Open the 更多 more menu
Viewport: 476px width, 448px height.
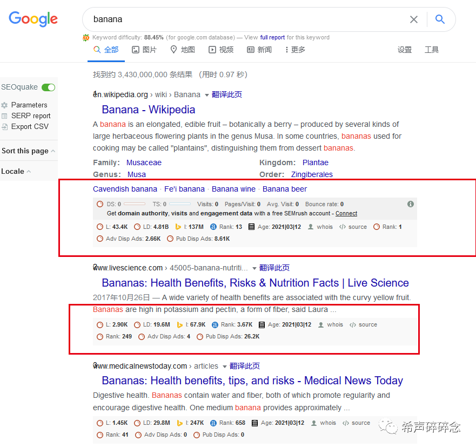295,50
